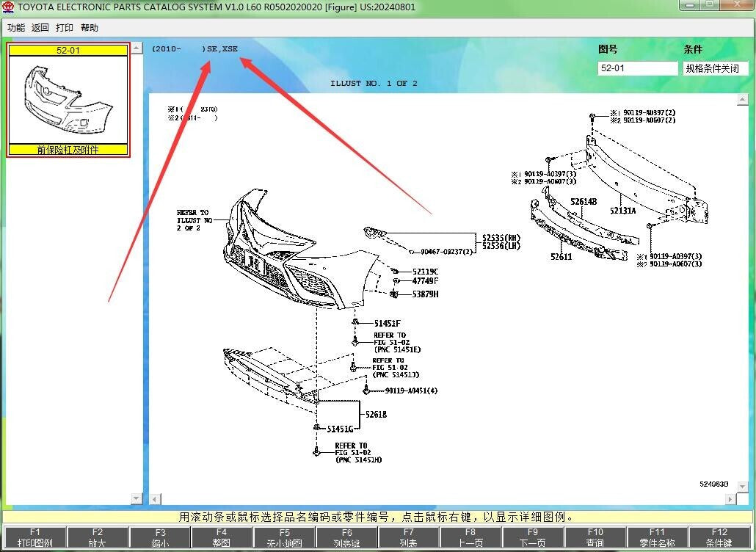The height and width of the screenshot is (552, 756).
Task: Click the Toyota application icon in title bar
Action: pyautogui.click(x=8, y=7)
